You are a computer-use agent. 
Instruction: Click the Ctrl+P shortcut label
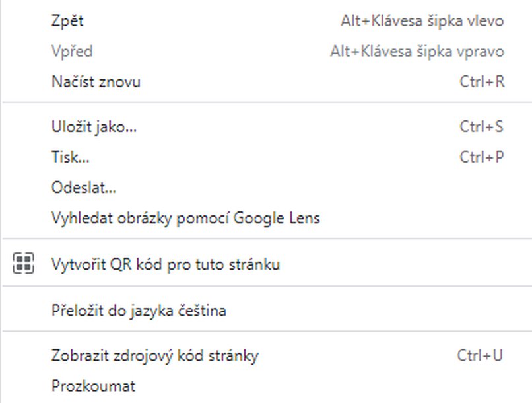[482, 157]
